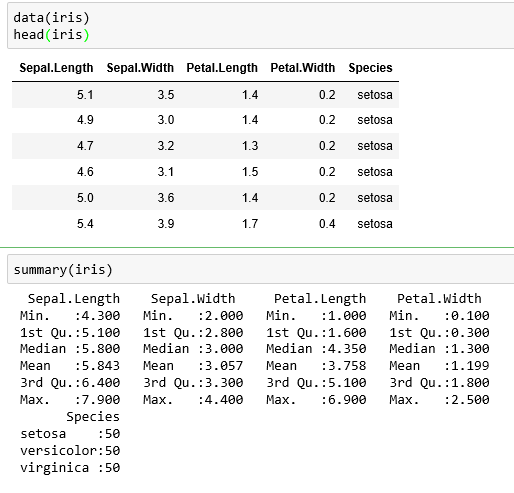
Task: Click setosa in the 4.7 row
Action: (375, 146)
